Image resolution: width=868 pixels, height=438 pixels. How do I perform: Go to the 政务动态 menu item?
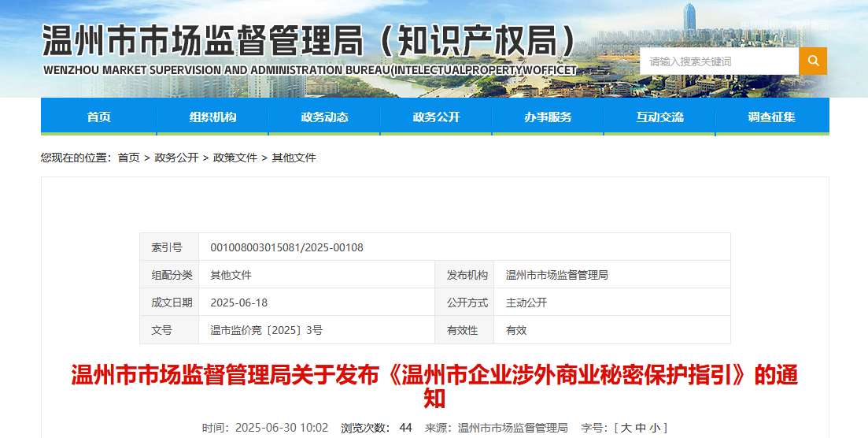[x=324, y=117]
